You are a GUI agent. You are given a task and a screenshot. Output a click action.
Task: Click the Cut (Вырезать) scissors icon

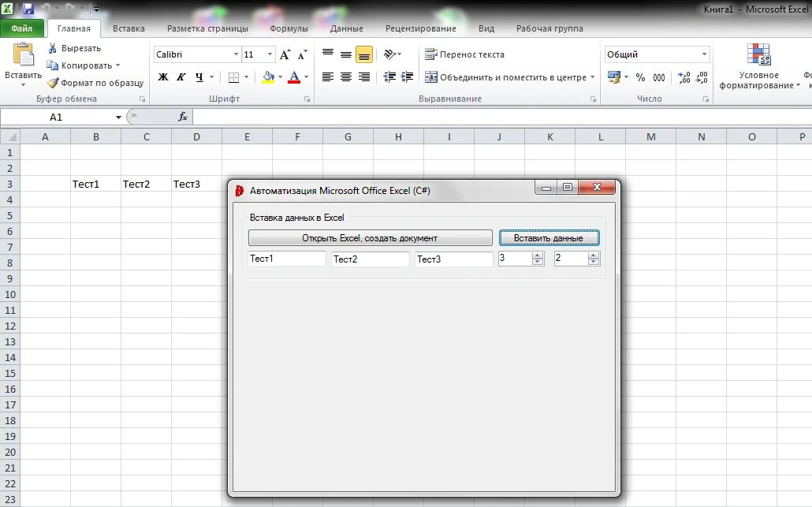coord(52,48)
